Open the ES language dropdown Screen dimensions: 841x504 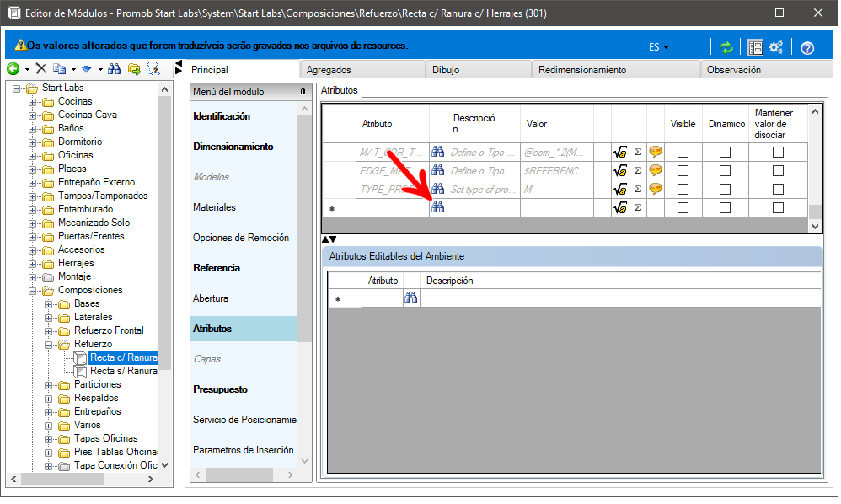[658, 47]
